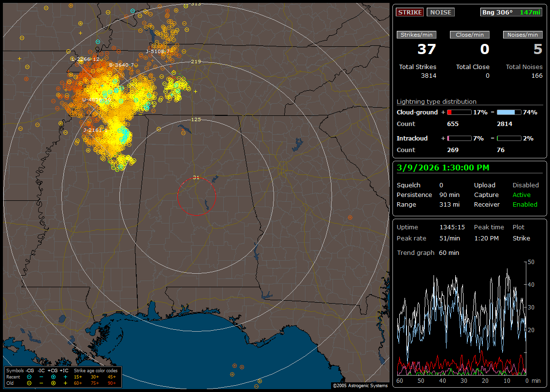This screenshot has width=550, height=392.
Task: Click the 15+ strike age color code
Action: (78, 377)
